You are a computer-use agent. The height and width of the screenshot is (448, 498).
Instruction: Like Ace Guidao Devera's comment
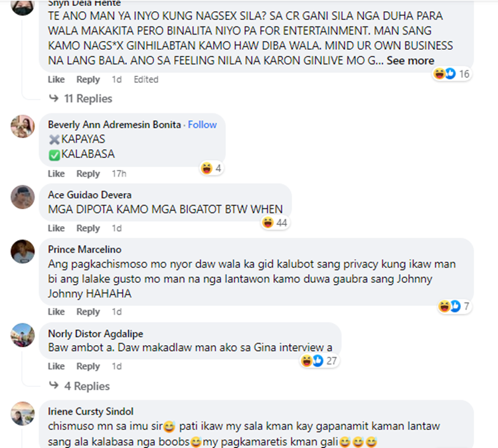pyautogui.click(x=56, y=228)
